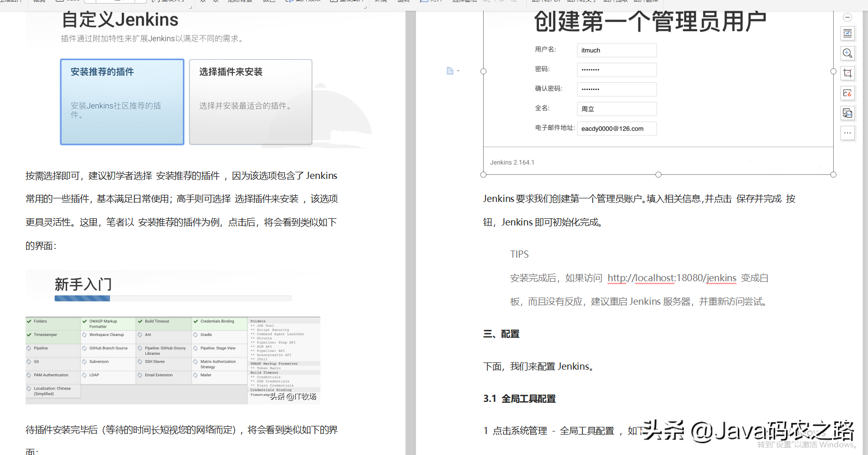Select the 创建第一个管理员用户 screenshot image
Screen dimensions: 868x455
coord(658,93)
